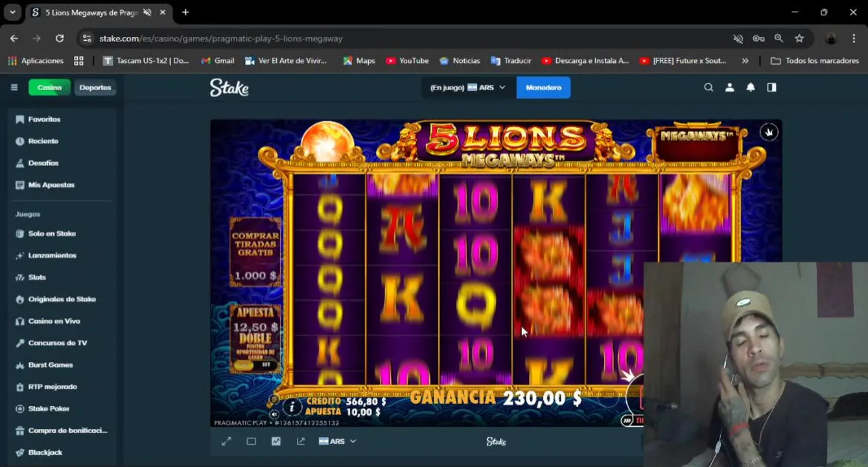Open Originales de Stake

point(63,299)
